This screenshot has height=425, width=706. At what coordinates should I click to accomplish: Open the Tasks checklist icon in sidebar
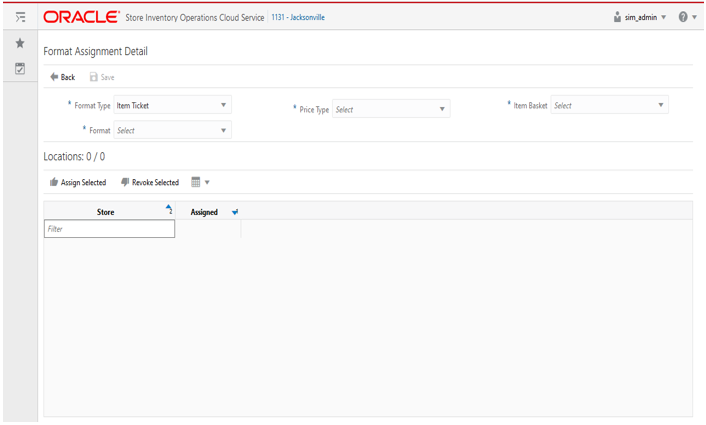20,68
